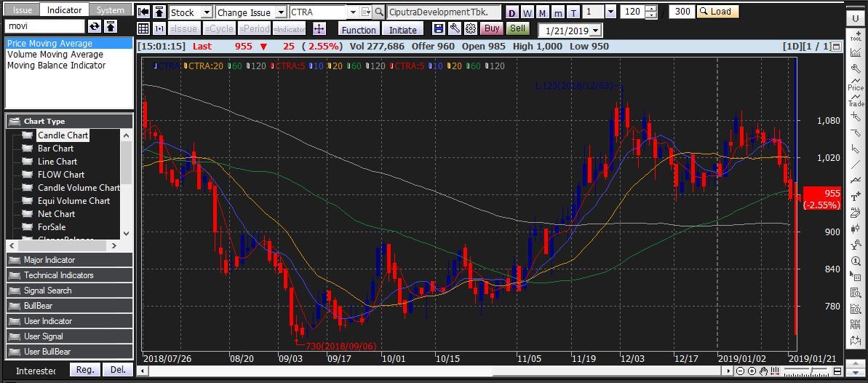Open the date picker showing 1/21/2019
The width and height of the screenshot is (868, 383).
[596, 31]
